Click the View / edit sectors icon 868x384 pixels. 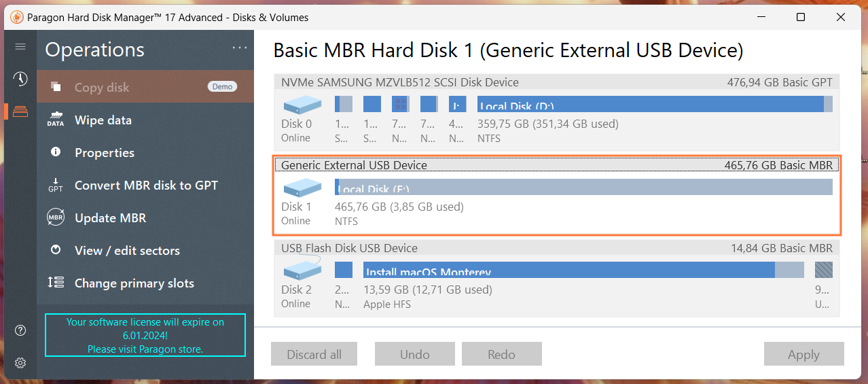click(56, 251)
